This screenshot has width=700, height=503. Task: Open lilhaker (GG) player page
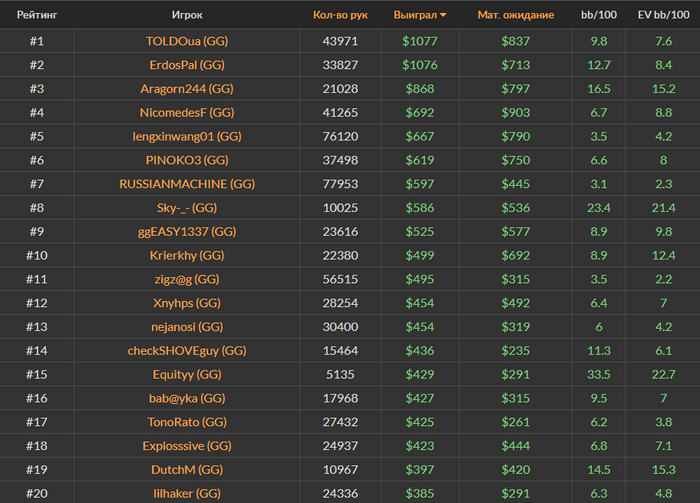tap(187, 493)
